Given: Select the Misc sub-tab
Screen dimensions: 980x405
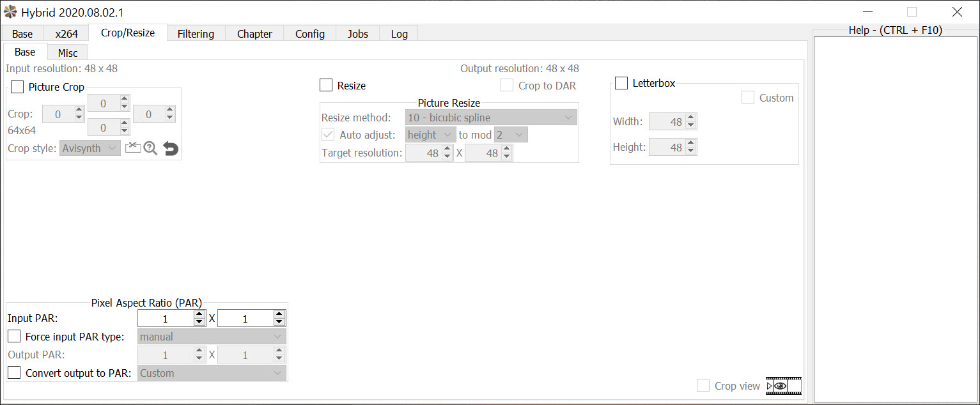Looking at the screenshot, I should pyautogui.click(x=68, y=53).
